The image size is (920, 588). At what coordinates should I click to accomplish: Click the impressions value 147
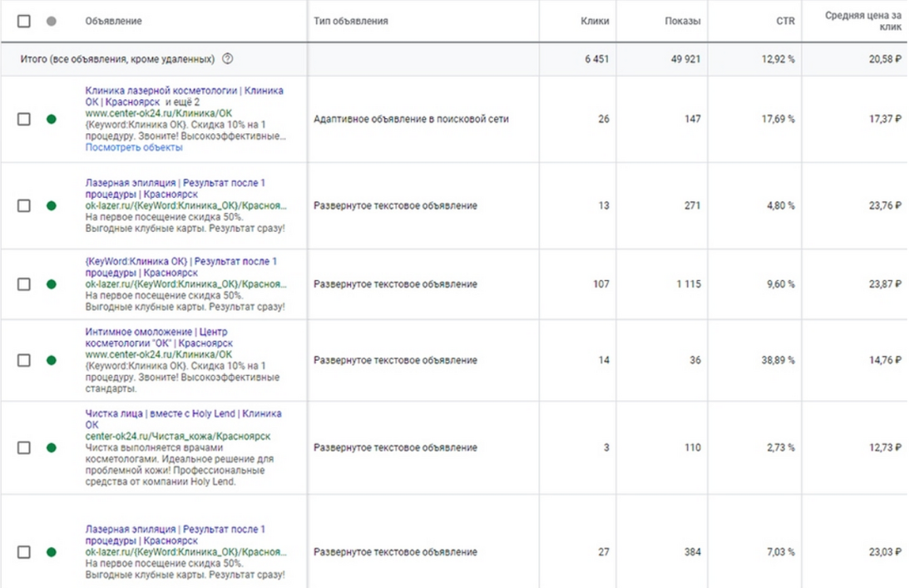692,119
